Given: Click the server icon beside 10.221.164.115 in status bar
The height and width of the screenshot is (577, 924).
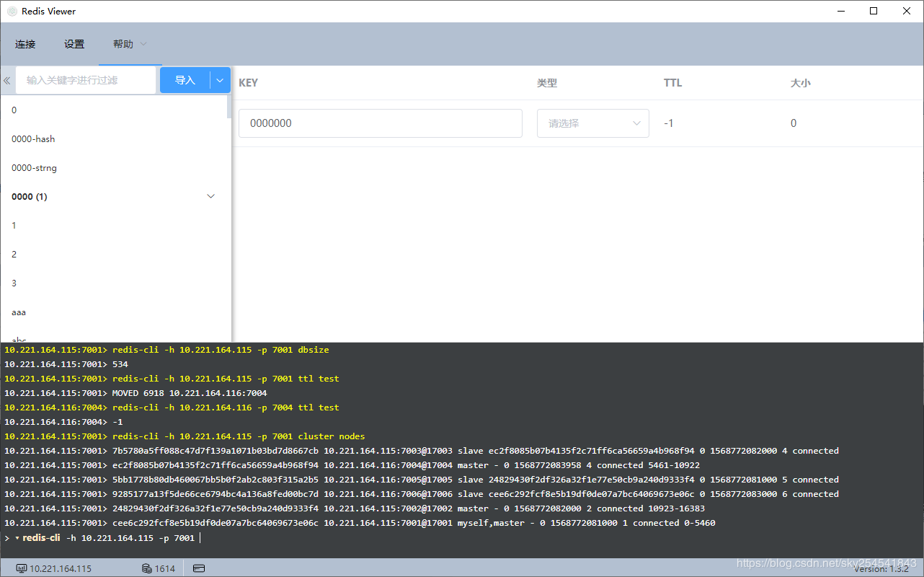Looking at the screenshot, I should point(22,568).
